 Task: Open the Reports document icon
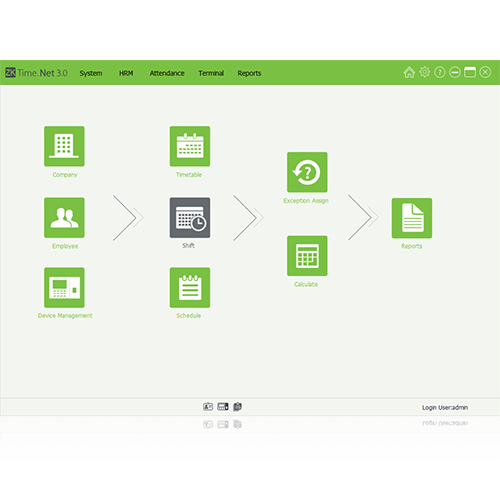412,218
